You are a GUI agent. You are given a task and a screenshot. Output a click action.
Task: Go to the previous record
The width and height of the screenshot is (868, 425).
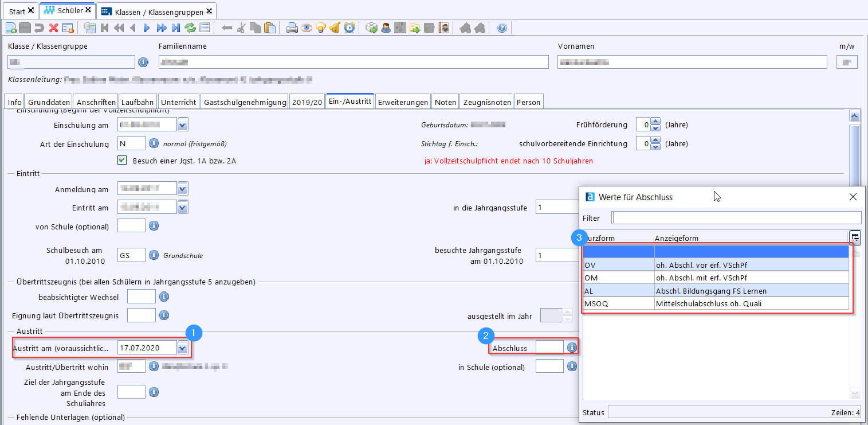coord(133,28)
